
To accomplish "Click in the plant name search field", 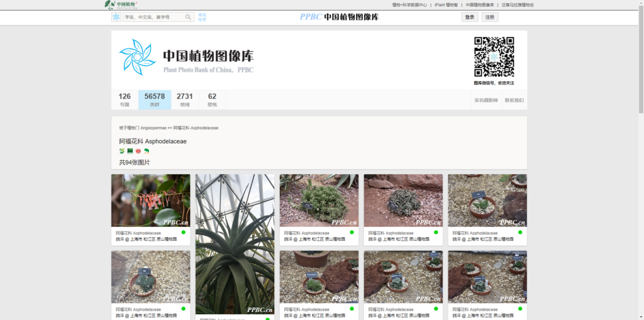I will click(x=153, y=17).
